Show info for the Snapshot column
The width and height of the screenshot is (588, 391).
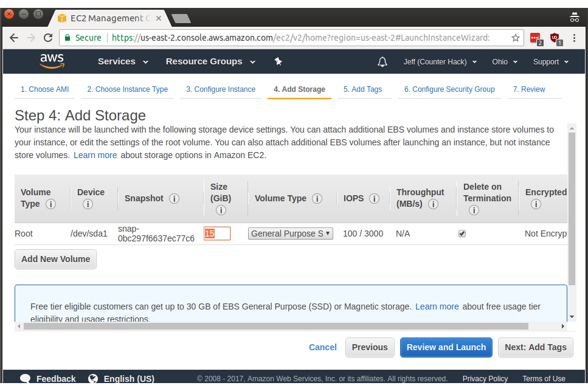(174, 198)
